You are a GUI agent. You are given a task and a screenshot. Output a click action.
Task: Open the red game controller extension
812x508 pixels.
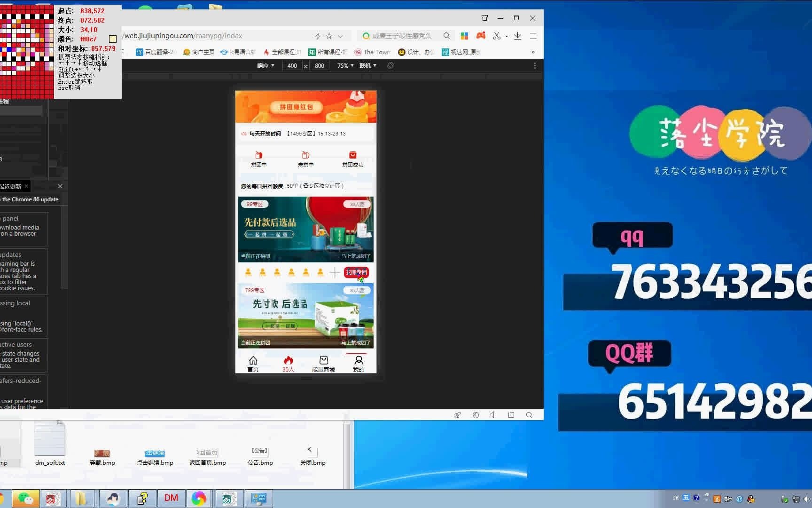pos(481,35)
